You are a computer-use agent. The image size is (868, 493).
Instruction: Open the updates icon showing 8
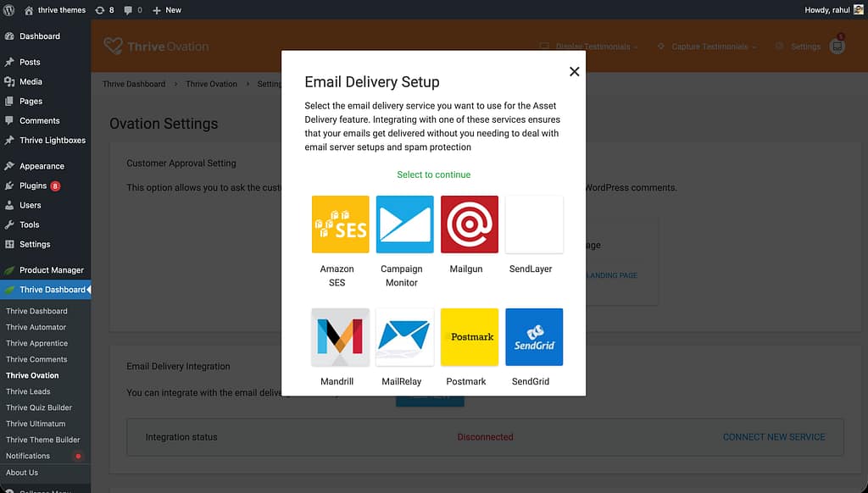pyautogui.click(x=105, y=10)
